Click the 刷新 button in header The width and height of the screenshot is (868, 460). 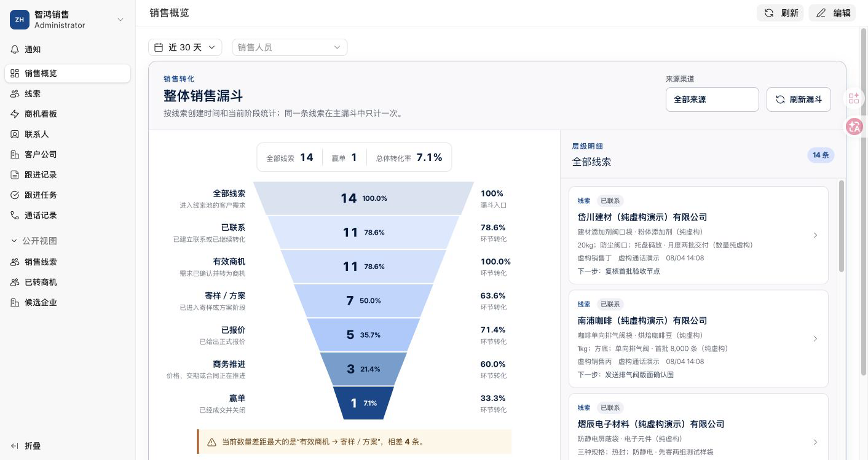tap(780, 13)
